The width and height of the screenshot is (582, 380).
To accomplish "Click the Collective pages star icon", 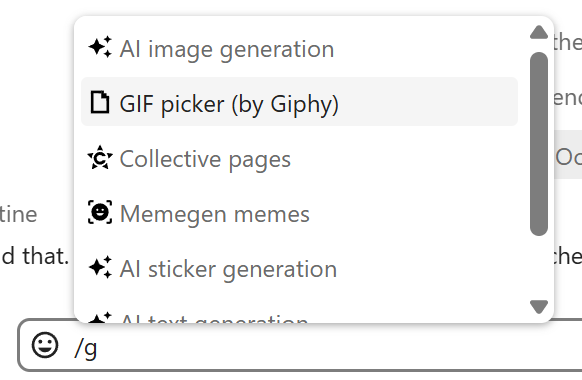I will (100, 157).
